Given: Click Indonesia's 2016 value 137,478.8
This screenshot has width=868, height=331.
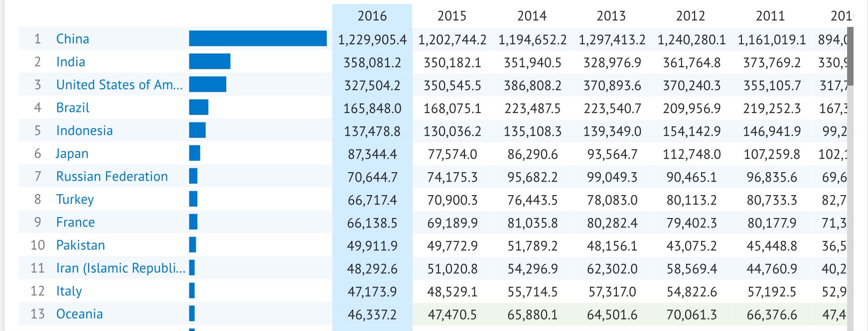Looking at the screenshot, I should point(372,131).
